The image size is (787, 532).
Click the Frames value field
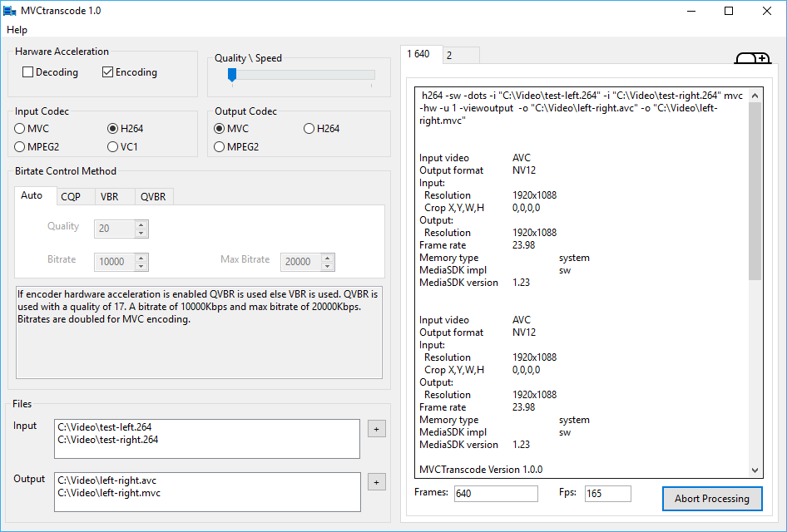(x=496, y=494)
